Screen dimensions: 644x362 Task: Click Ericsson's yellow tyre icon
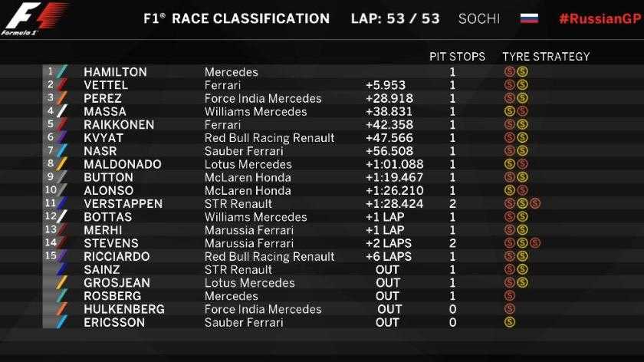[510, 322]
